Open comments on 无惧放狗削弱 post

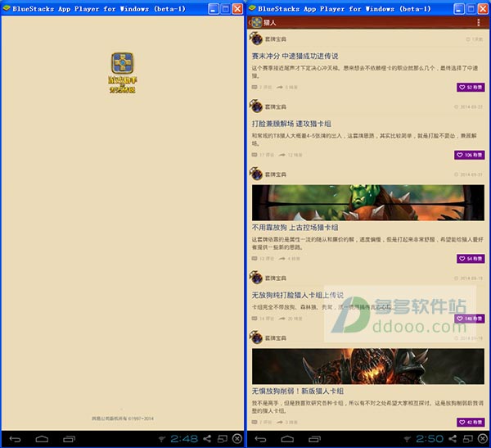click(x=262, y=423)
